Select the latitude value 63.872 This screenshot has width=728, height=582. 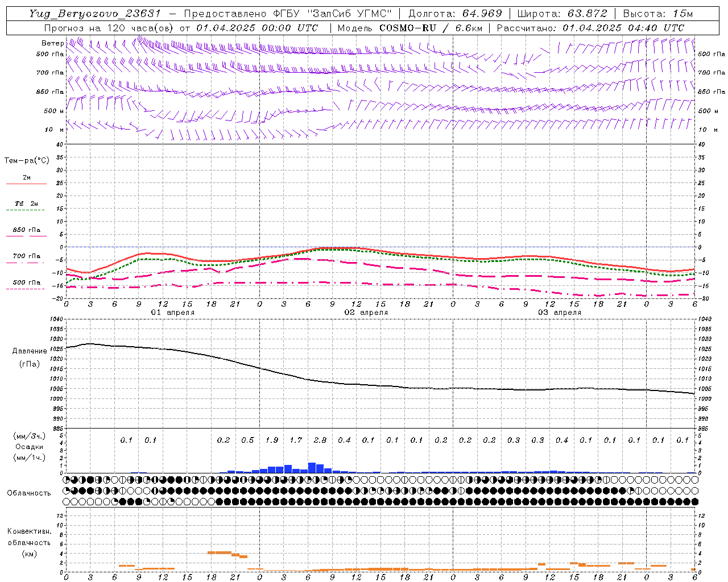[588, 14]
